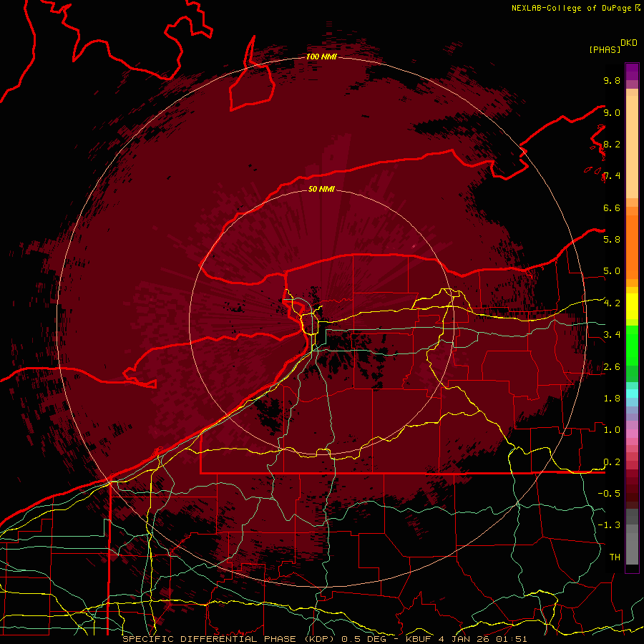
Task: Click the 50 NMI range ring label
Action: click(x=321, y=189)
